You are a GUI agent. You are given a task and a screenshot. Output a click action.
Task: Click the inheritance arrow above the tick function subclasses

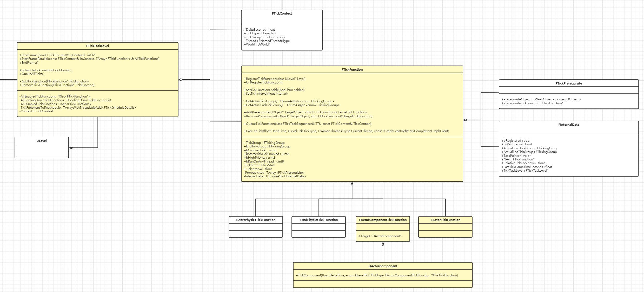click(352, 184)
